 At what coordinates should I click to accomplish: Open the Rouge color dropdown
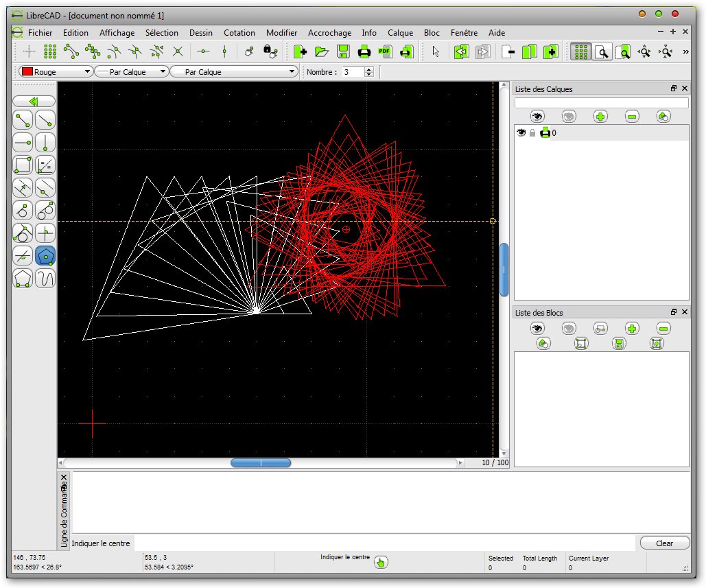click(87, 72)
